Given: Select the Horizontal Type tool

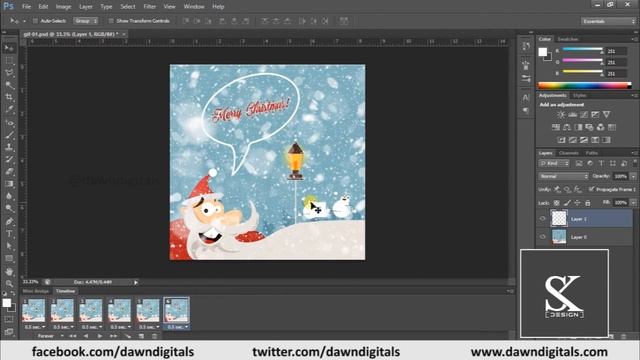Looking at the screenshot, I should click(x=9, y=233).
